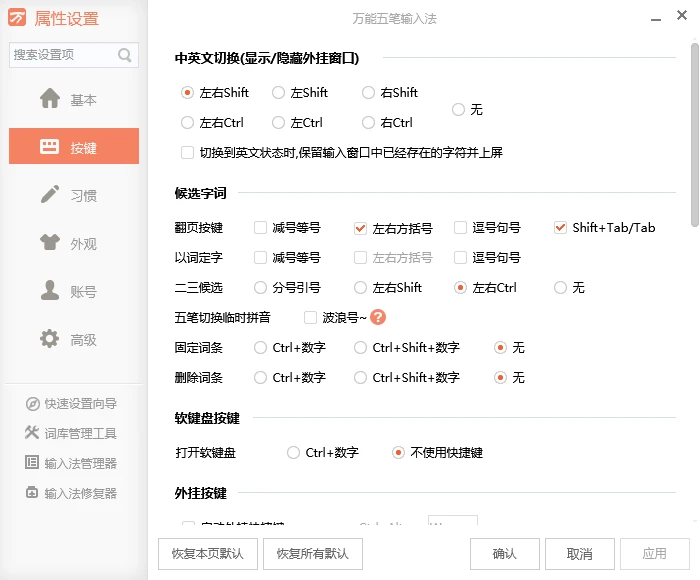The height and width of the screenshot is (580, 700).
Task: Open the title bar dropdown menu arrow
Action: (x=627, y=19)
